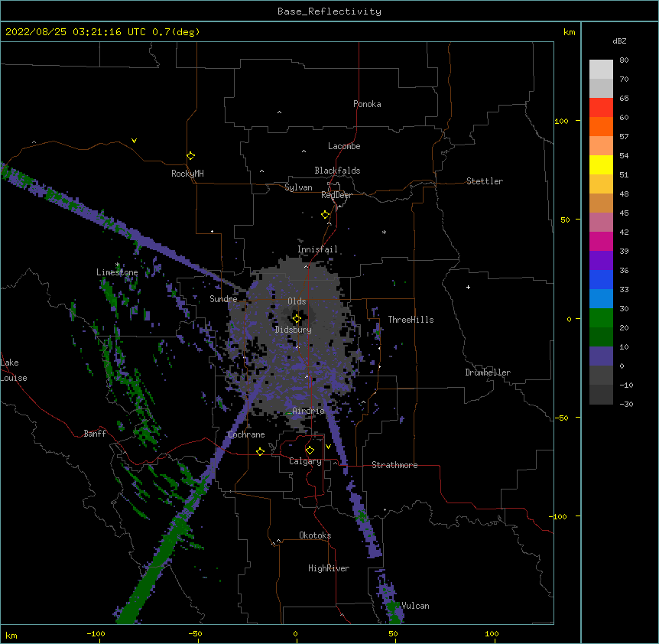Pick the bright green 30 dBZ legend swatch
This screenshot has width=659, height=644.
[601, 318]
